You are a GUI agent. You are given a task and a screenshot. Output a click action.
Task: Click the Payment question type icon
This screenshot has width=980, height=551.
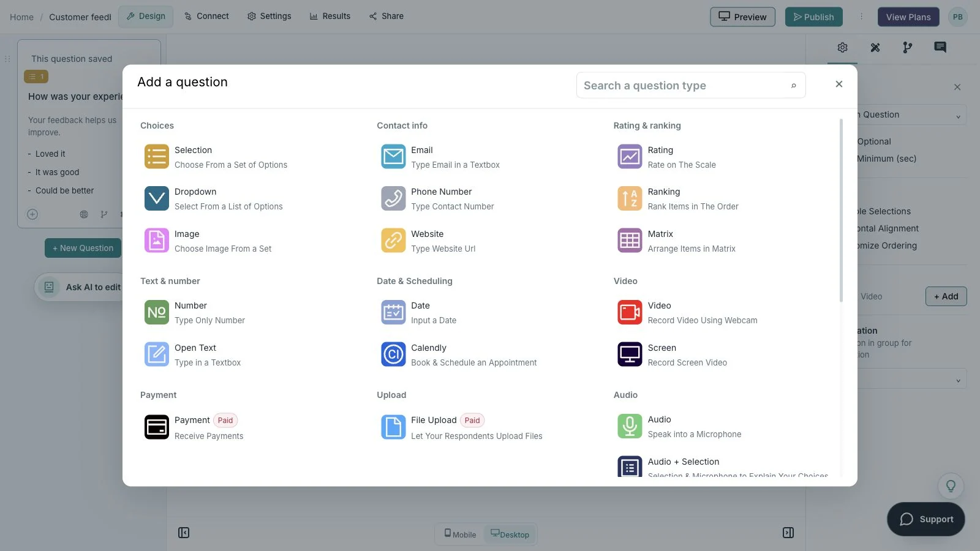point(157,427)
